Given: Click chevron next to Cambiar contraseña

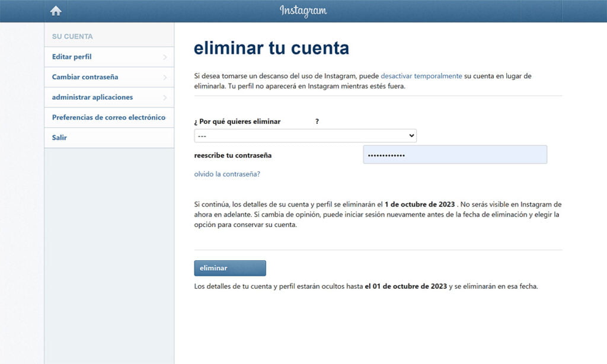Looking at the screenshot, I should coord(165,78).
